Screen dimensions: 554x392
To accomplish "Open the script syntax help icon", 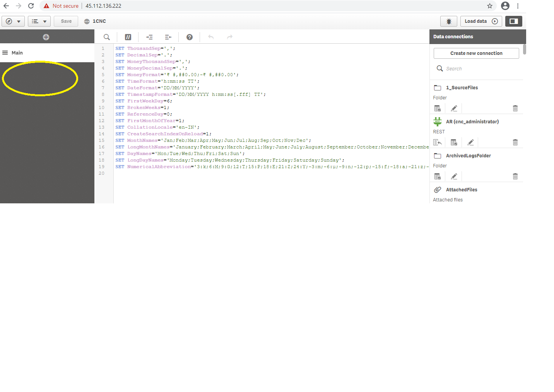I will pos(189,37).
